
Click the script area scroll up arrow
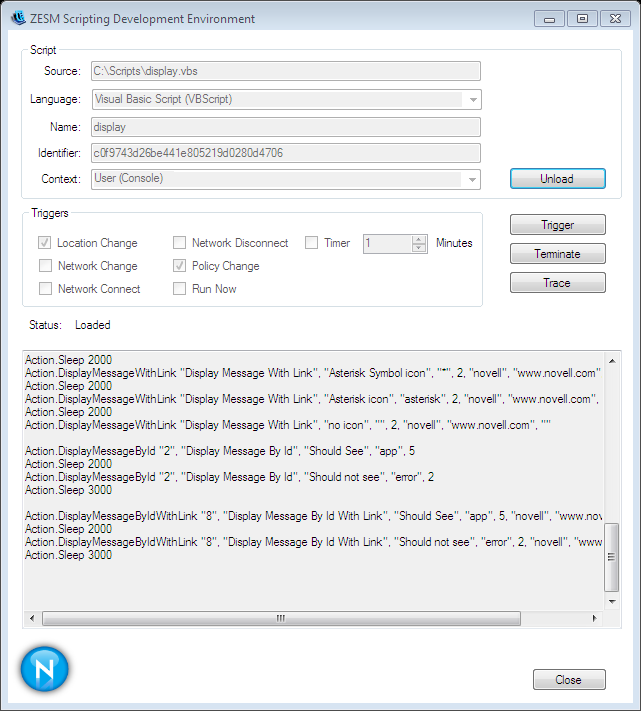click(612, 361)
